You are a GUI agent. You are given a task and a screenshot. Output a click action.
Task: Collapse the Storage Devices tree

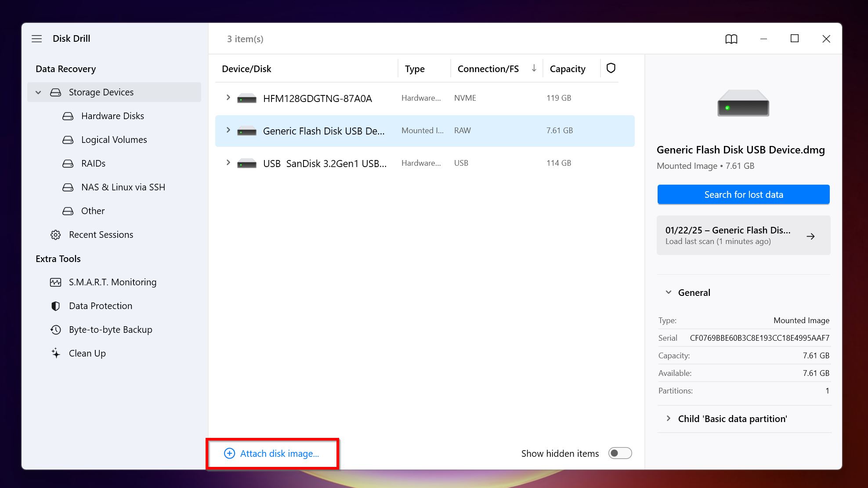click(x=38, y=92)
